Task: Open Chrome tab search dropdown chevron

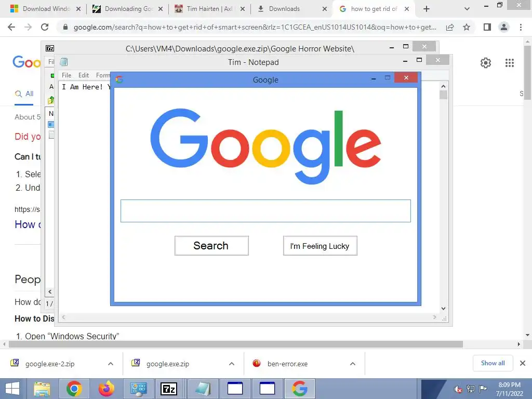Action: (x=467, y=9)
